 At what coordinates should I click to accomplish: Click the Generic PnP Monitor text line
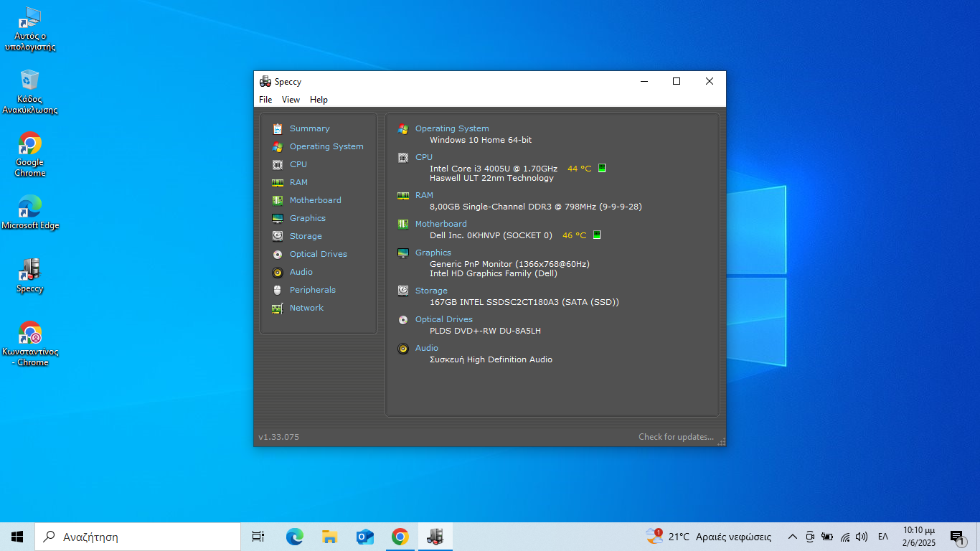click(509, 264)
